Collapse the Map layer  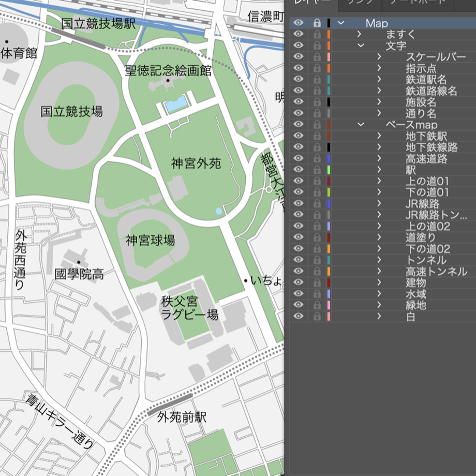tap(341, 23)
